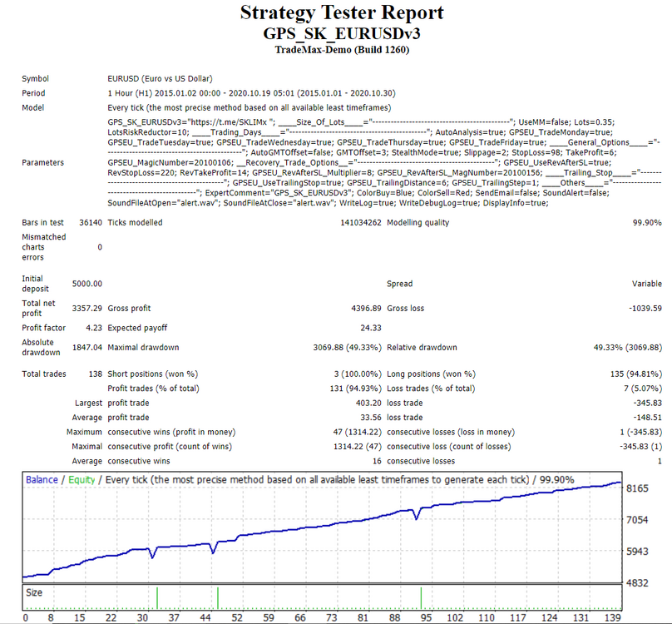Click the Size label in lower panel
Screen dimensions: 672x624
34,592
